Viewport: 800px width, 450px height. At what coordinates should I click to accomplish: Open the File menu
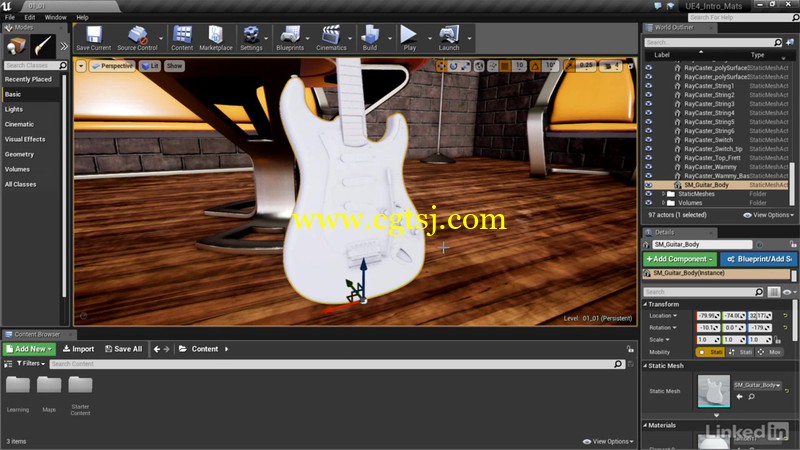coord(10,17)
